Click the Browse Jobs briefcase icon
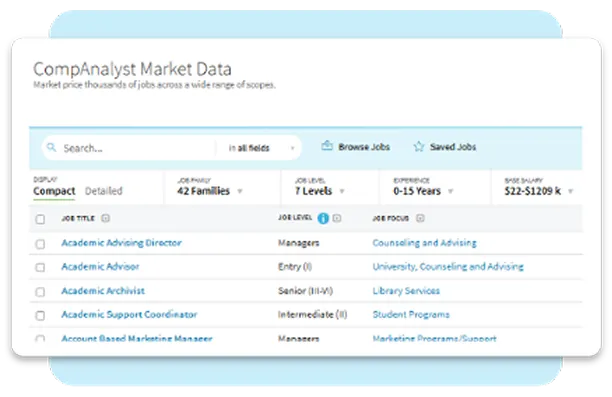612x397 pixels. (327, 146)
